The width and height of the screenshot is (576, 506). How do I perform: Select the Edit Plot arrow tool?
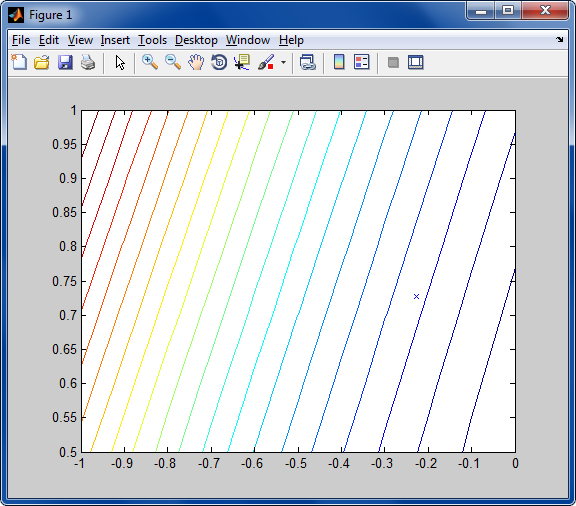(x=120, y=62)
